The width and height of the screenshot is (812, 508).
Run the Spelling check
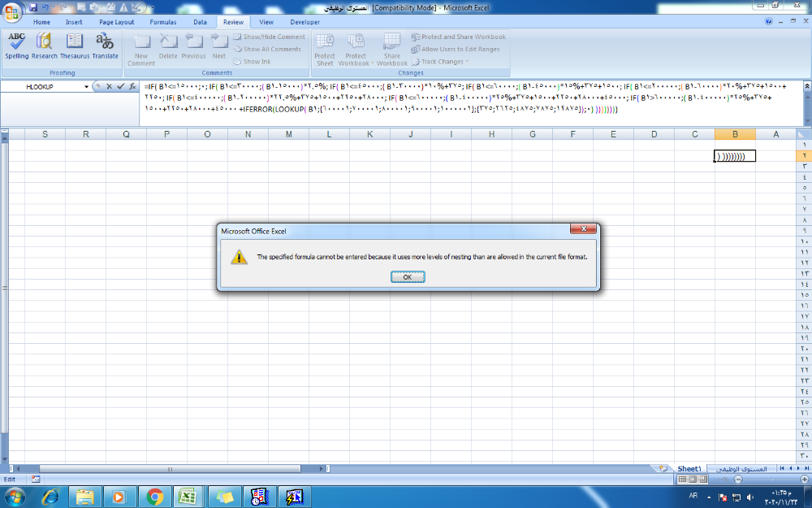click(16, 46)
